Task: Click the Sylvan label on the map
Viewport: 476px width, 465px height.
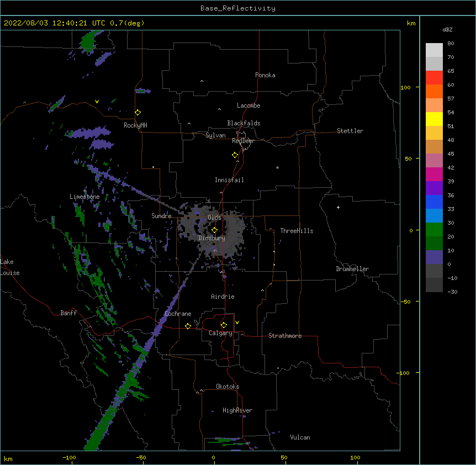Action: click(x=215, y=135)
